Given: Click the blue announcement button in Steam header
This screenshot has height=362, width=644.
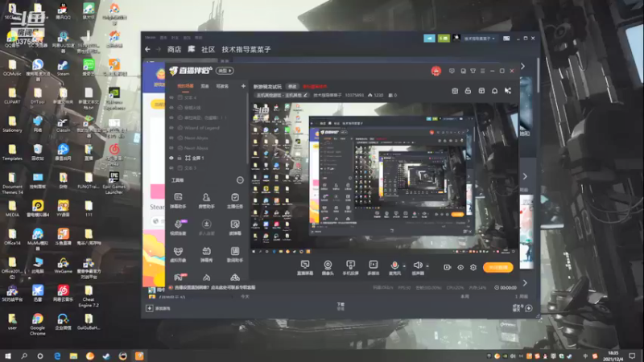Looking at the screenshot, I should click(429, 38).
